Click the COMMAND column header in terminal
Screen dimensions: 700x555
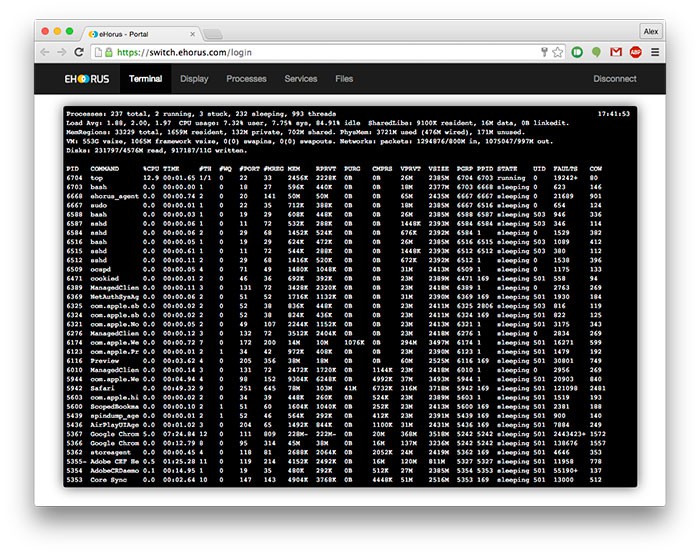[104, 169]
